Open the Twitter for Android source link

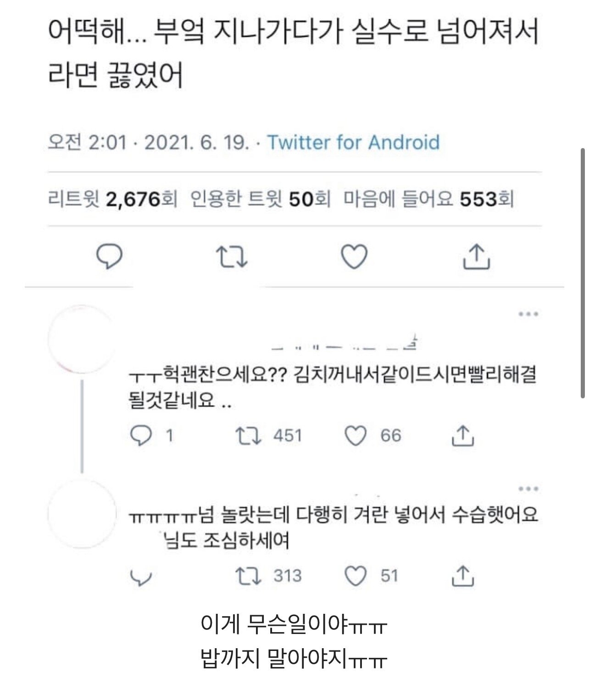tap(353, 143)
